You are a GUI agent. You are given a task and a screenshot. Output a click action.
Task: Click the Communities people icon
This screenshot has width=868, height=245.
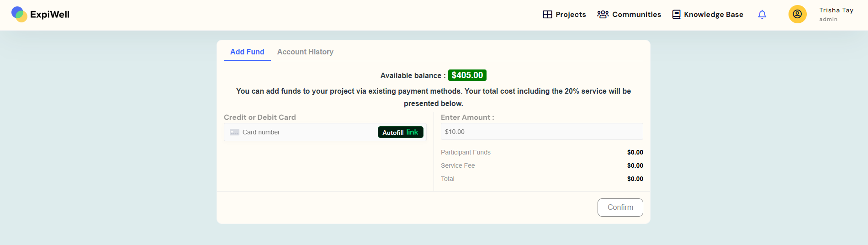[603, 15]
